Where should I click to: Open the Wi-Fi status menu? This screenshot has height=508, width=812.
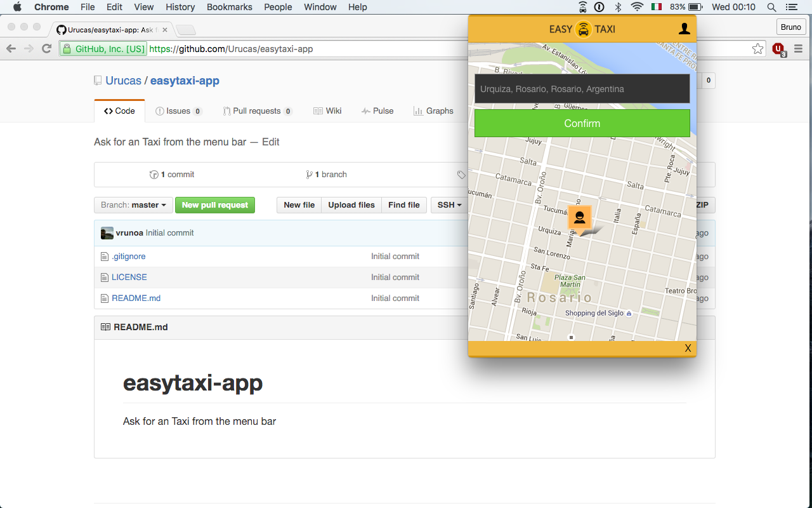(x=637, y=7)
